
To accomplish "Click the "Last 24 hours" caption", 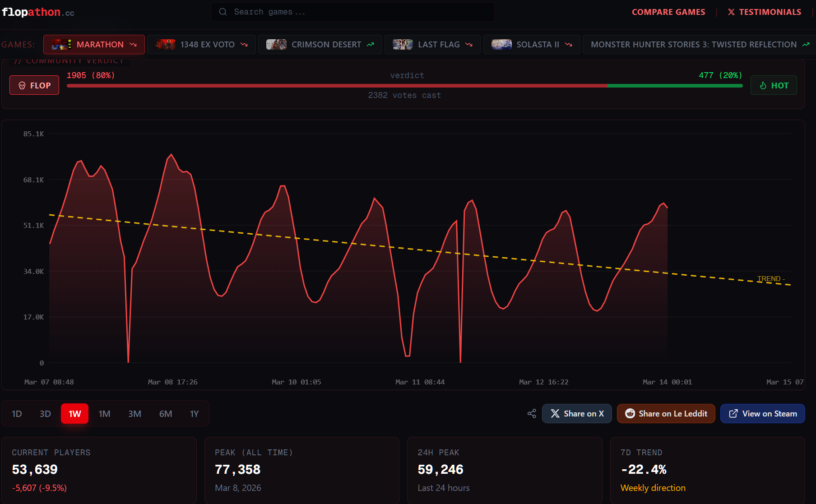I will pos(444,488).
